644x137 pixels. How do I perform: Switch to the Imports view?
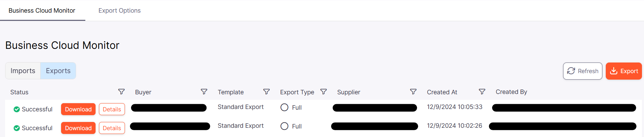[x=23, y=71]
